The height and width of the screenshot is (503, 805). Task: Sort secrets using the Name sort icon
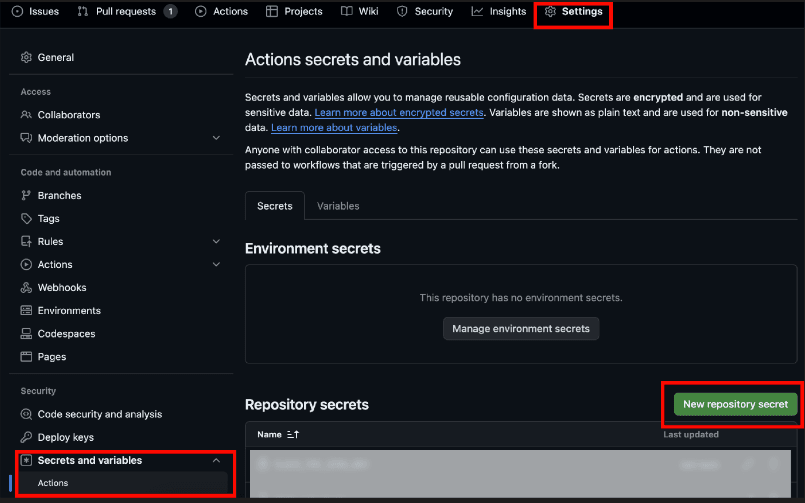tap(293, 434)
